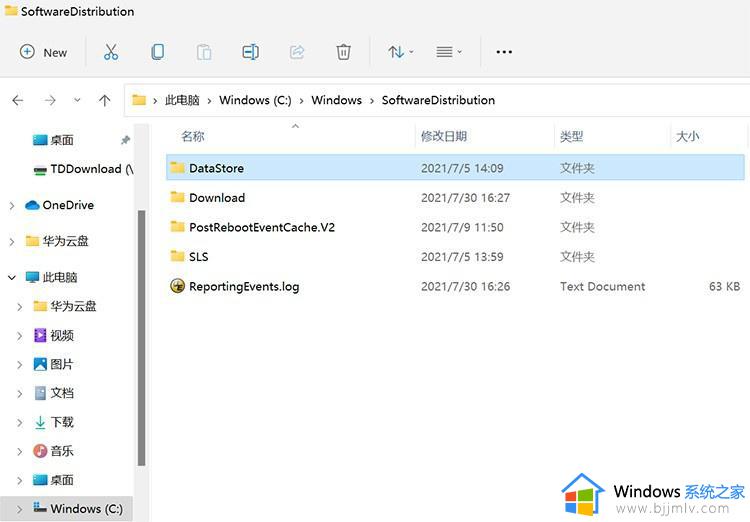Select the ReportingEvents.log file
This screenshot has height=522, width=750.
point(455,287)
